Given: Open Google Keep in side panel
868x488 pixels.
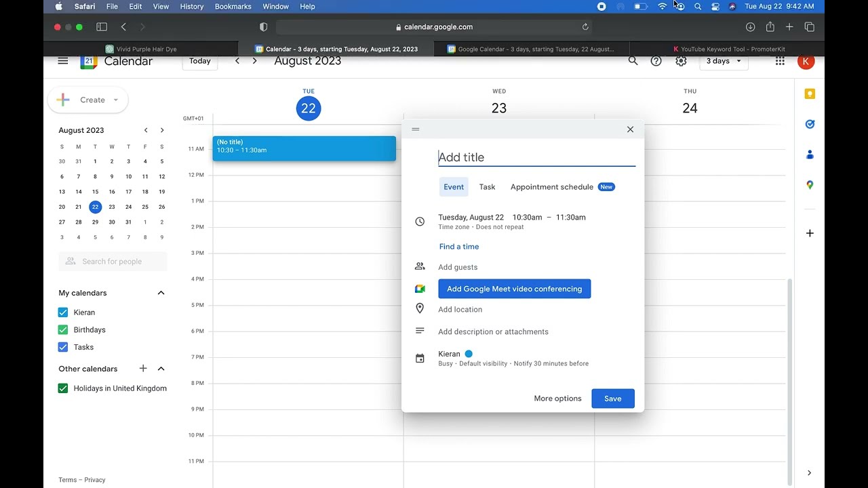Looking at the screenshot, I should pos(810,94).
